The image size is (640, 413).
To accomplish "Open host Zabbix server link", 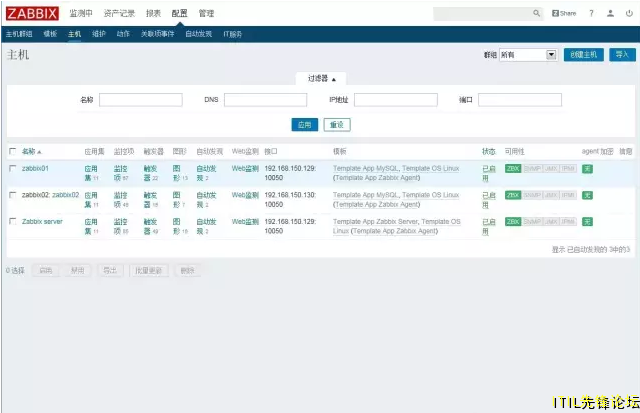I will pyautogui.click(x=42, y=222).
